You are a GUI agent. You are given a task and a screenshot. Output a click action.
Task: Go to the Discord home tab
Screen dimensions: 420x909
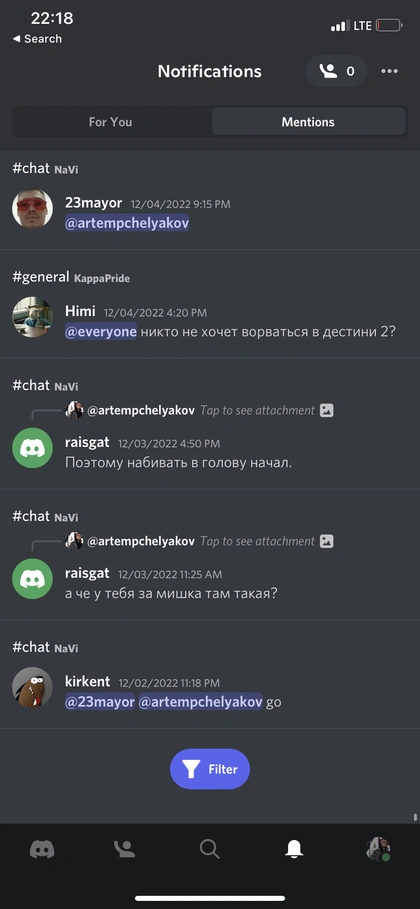[x=42, y=849]
